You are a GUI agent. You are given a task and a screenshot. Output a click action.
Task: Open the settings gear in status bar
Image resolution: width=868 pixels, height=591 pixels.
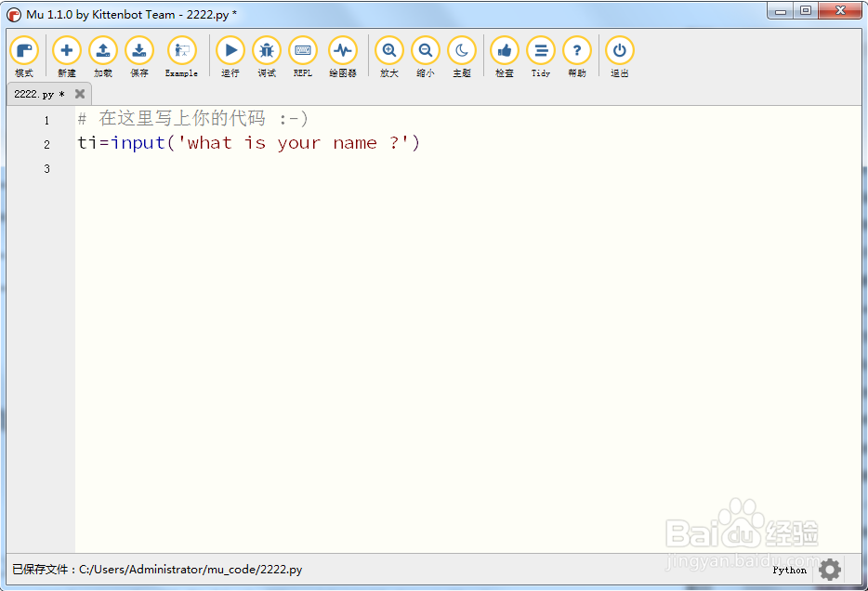click(830, 570)
